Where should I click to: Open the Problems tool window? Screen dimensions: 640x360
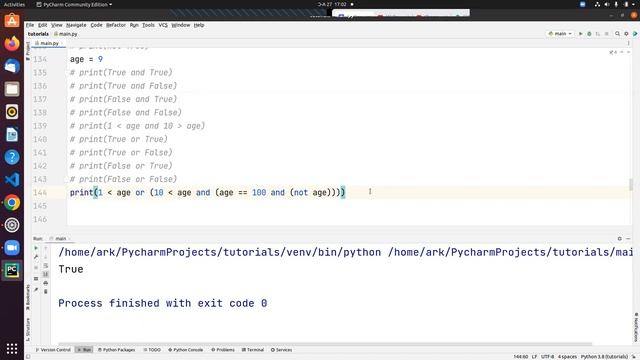[223, 350]
